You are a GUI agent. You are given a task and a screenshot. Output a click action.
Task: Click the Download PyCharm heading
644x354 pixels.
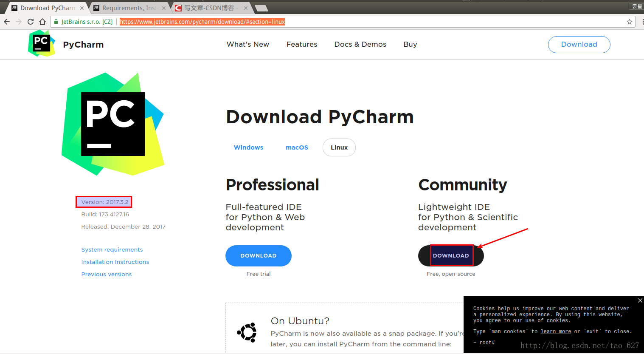click(320, 117)
